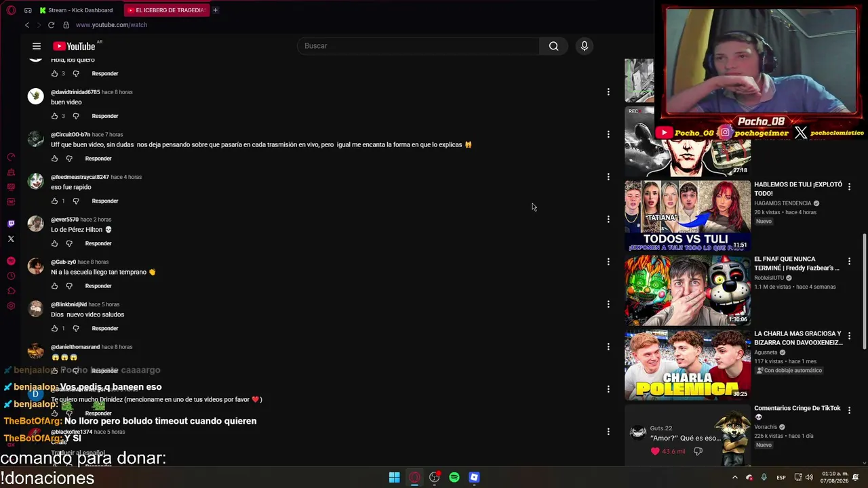
Task: Open the "LA CHARLA MAS GRACIOSA" video title
Action: click(x=798, y=338)
